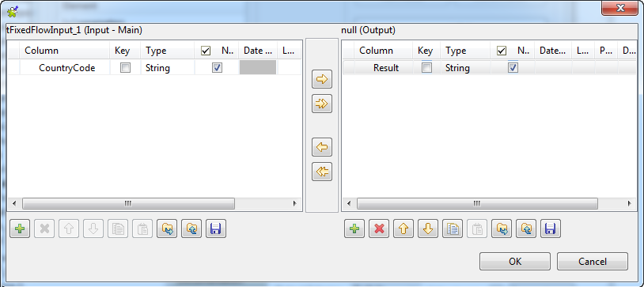Toggle the Key checkbox for Result

coord(427,68)
